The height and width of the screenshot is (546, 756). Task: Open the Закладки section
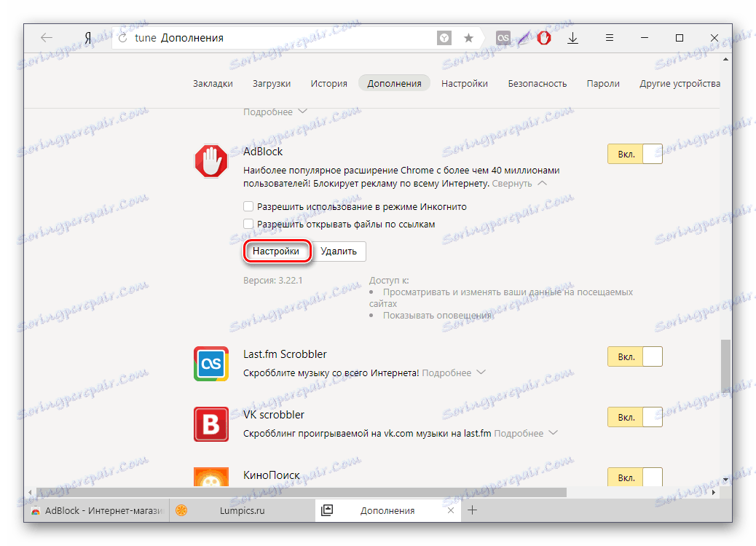pyautogui.click(x=213, y=84)
